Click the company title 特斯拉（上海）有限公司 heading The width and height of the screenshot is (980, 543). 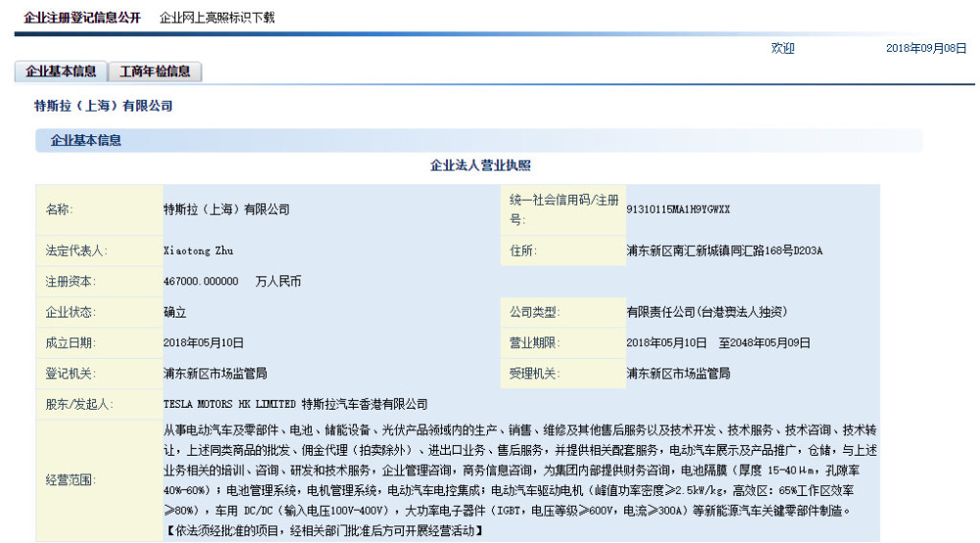pyautogui.click(x=104, y=106)
